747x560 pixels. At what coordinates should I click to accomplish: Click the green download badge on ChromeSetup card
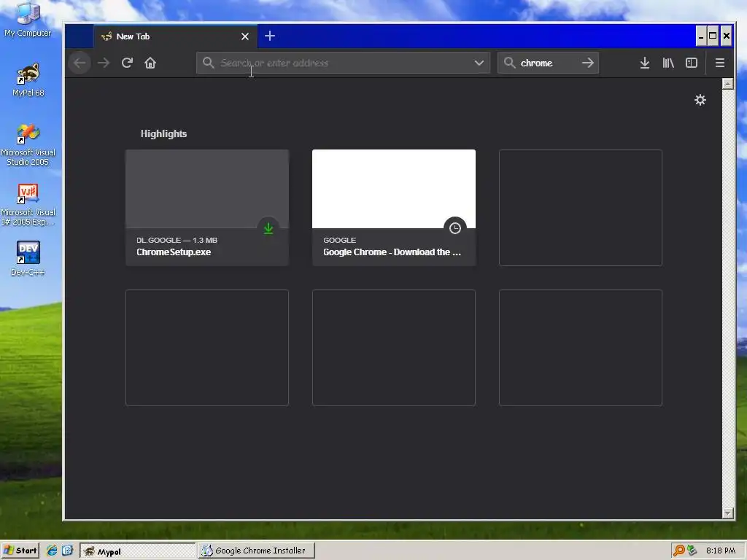coord(268,228)
